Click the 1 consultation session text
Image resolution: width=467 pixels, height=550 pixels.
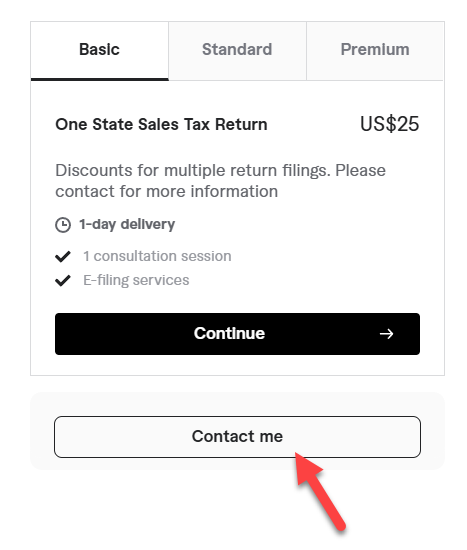[x=157, y=256]
